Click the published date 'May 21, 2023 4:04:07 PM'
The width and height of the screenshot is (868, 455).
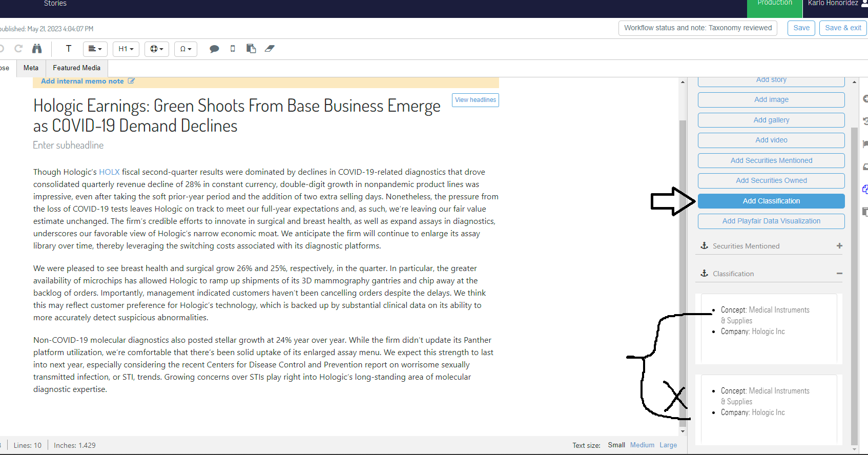60,29
